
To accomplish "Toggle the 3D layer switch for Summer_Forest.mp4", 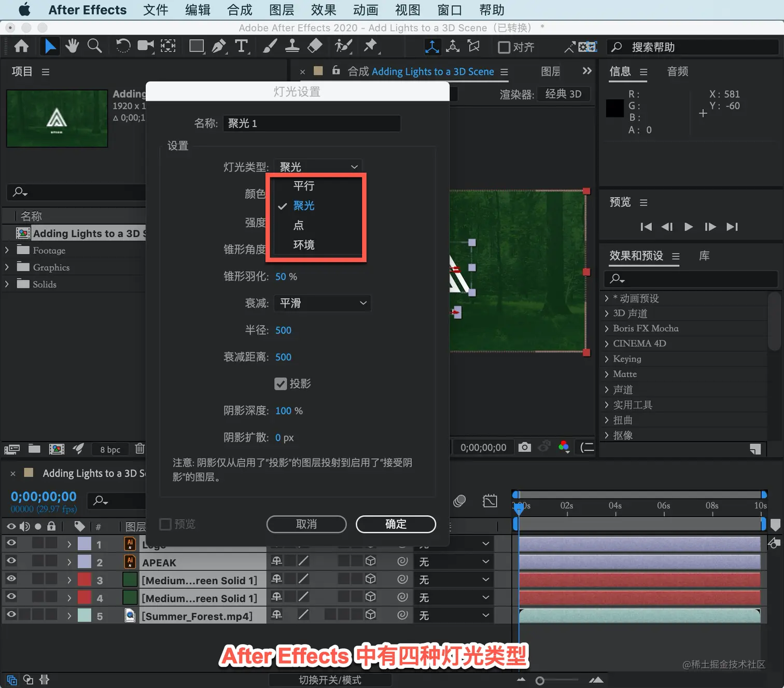I will pos(370,614).
